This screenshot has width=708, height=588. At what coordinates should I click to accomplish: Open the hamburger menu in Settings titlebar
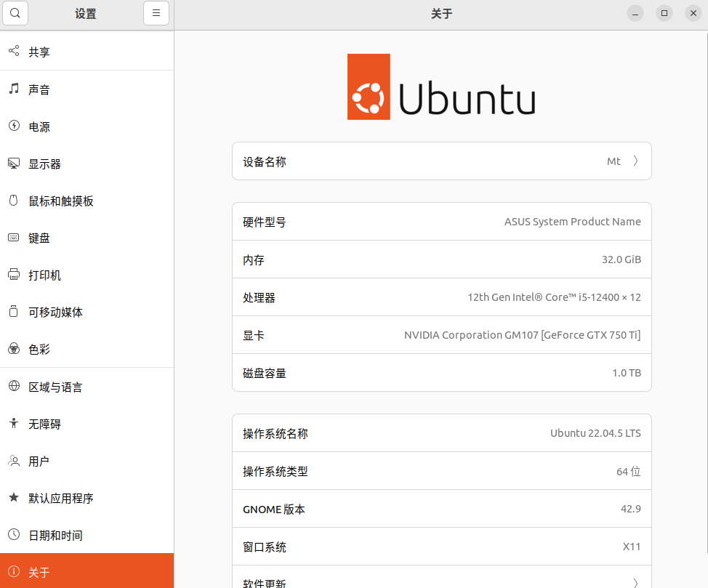coord(156,13)
